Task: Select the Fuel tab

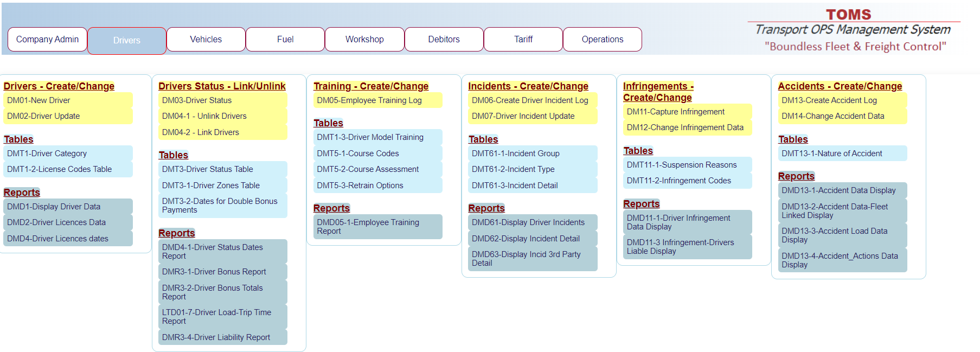Action: (x=285, y=40)
